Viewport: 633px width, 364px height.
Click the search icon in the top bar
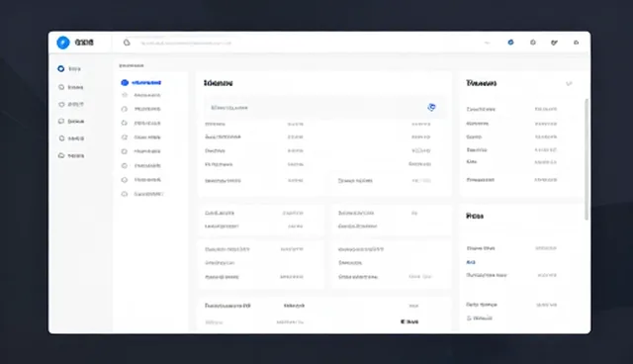pyautogui.click(x=127, y=43)
